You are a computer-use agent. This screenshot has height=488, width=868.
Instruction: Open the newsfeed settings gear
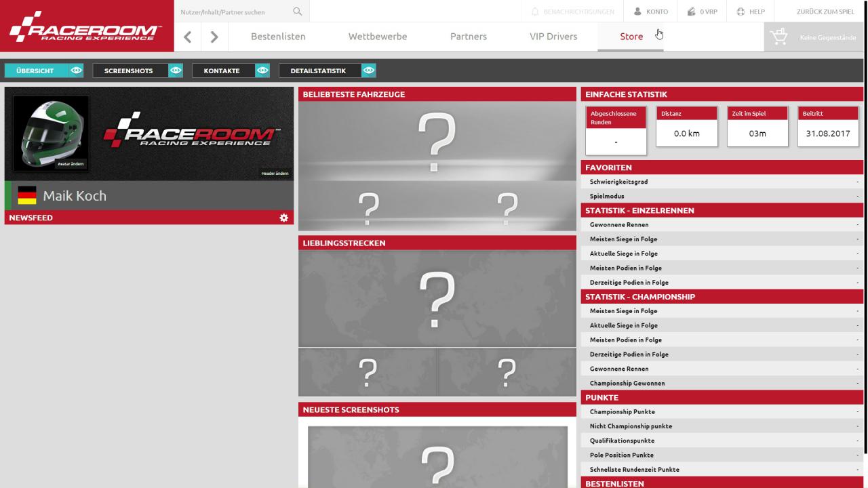(283, 218)
